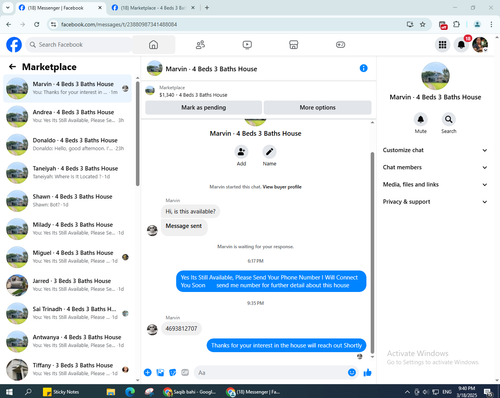The image size is (500, 398).
Task: Focus the Search Facebook field
Action: pos(79,45)
